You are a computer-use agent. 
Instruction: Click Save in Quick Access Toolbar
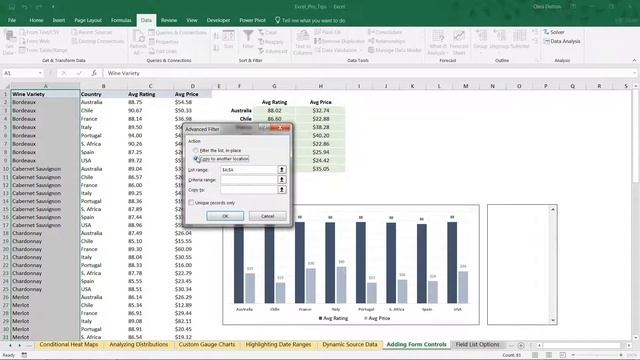tap(11, 7)
